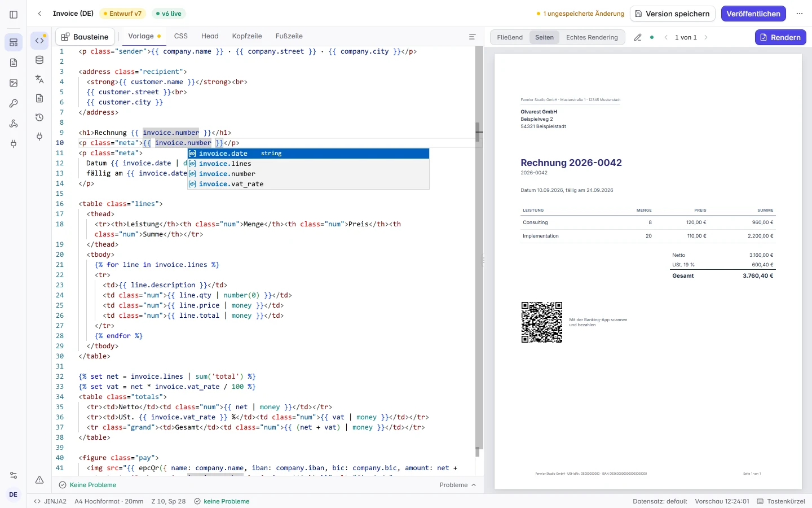Screen dimensions: 812x508
Task: Switch preview to Seiten mode
Action: coord(544,37)
